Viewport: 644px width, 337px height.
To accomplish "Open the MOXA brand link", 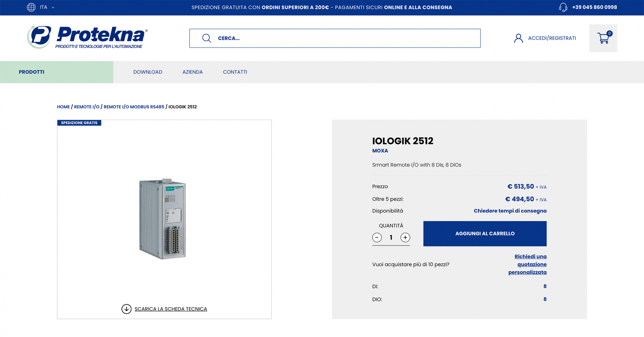I will click(380, 151).
